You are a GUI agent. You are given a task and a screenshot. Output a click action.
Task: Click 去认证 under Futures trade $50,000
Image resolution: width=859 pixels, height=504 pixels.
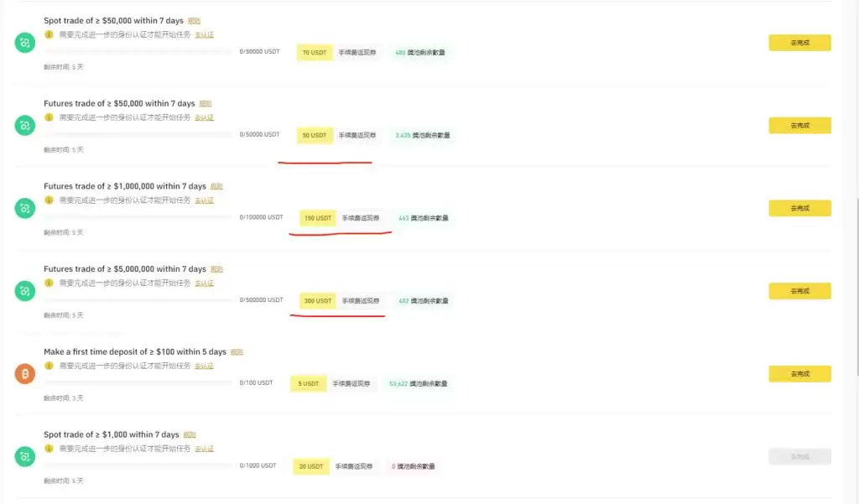tap(206, 117)
